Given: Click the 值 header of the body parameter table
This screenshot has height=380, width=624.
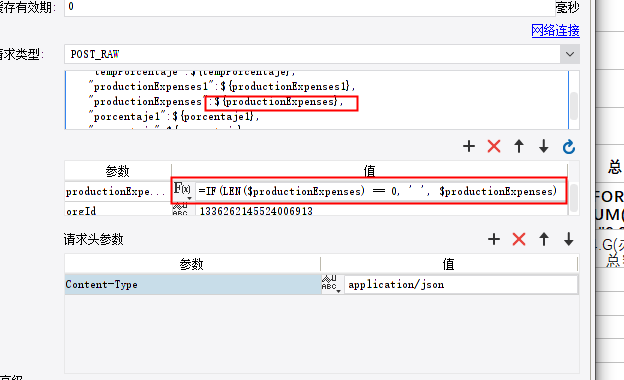Looking at the screenshot, I should click(369, 171).
